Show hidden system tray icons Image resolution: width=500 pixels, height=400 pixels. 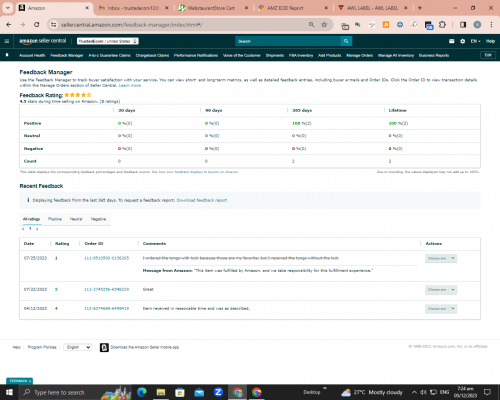[x=414, y=392]
